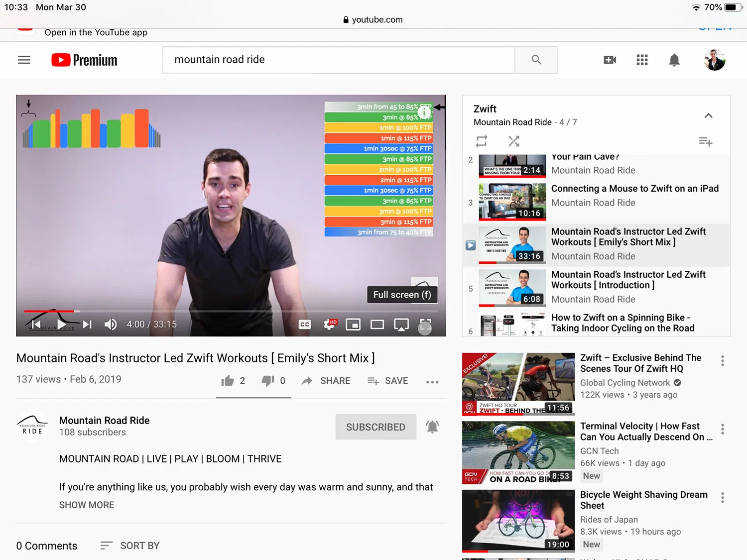Seek on the video progress bar
This screenshot has height=560, width=747.
231,311
